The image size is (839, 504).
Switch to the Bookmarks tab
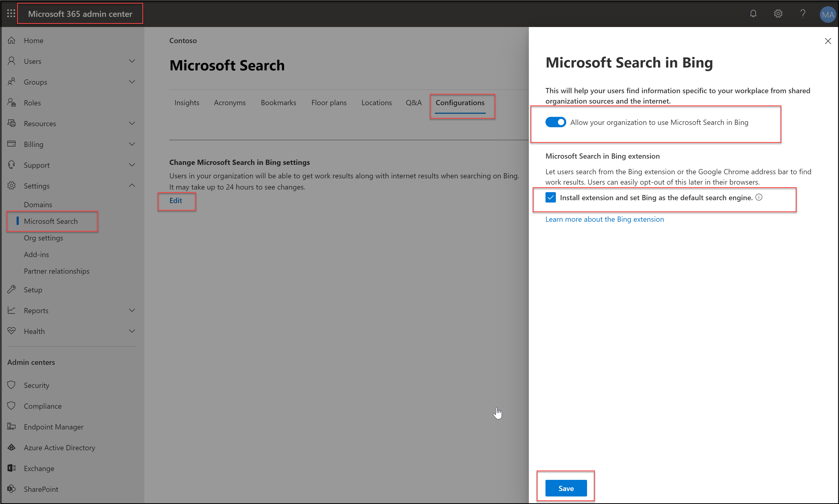click(278, 103)
